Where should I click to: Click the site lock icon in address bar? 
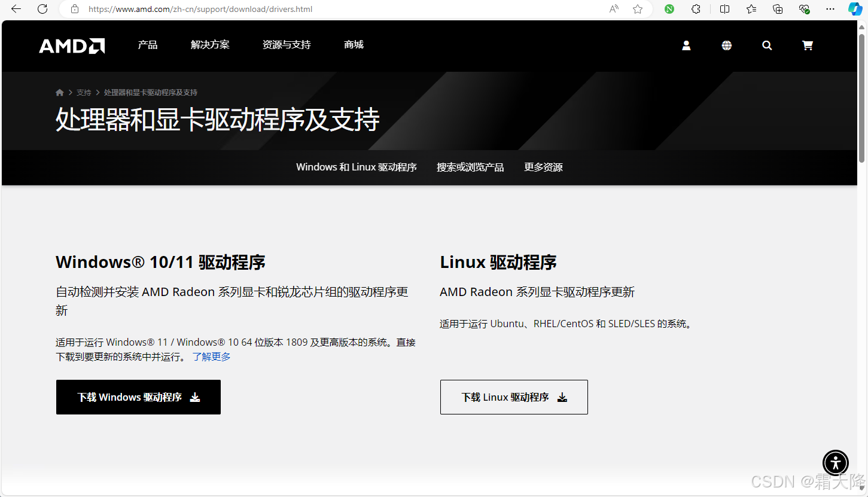[x=75, y=9]
